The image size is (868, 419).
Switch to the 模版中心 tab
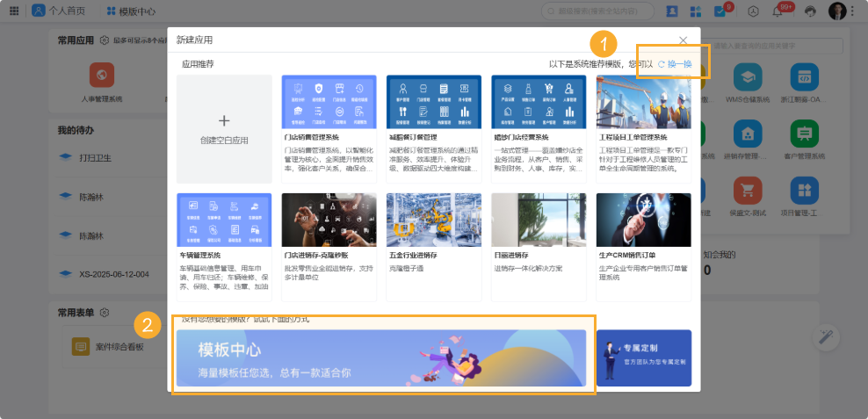click(131, 11)
